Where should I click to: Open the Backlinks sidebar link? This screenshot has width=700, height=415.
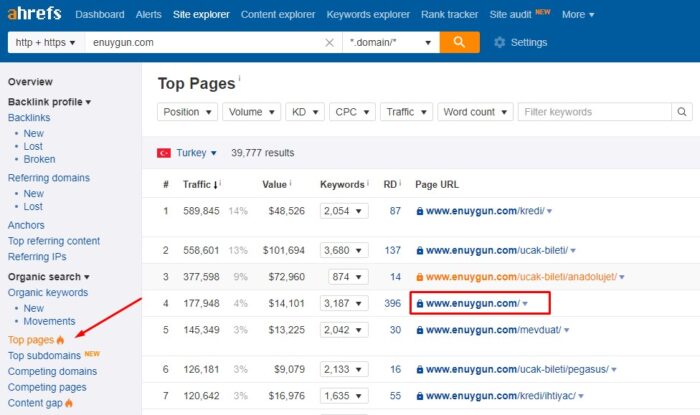coord(29,118)
